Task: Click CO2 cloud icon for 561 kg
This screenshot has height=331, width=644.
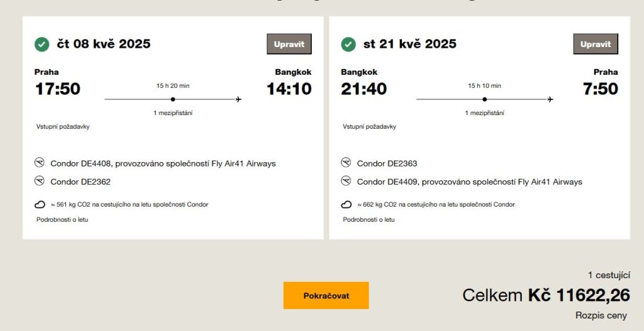Action: click(40, 204)
